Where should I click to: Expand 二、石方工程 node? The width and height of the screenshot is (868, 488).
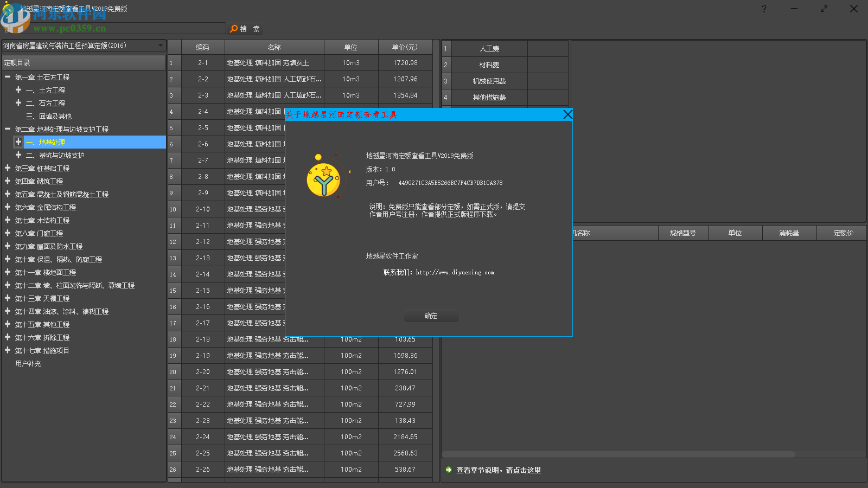pyautogui.click(x=18, y=103)
